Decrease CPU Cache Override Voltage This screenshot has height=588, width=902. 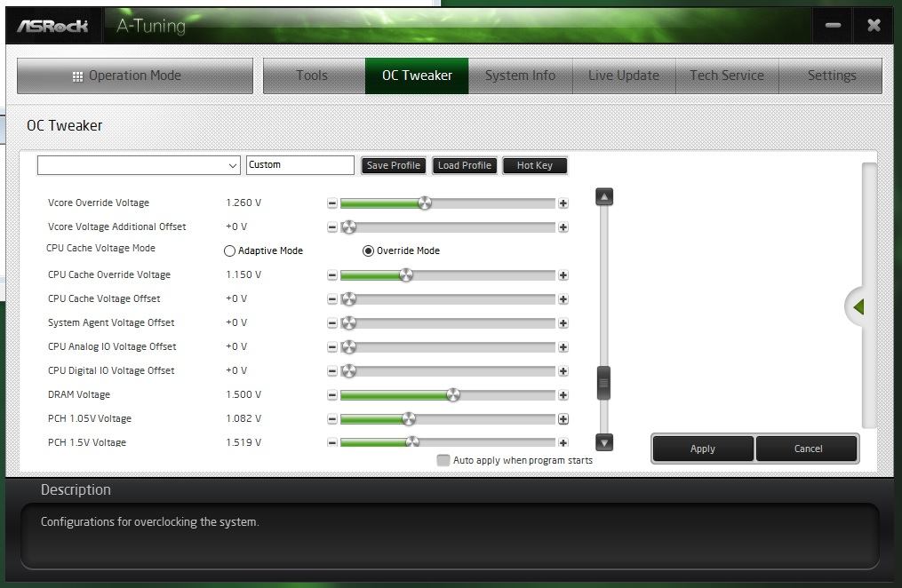coord(332,275)
